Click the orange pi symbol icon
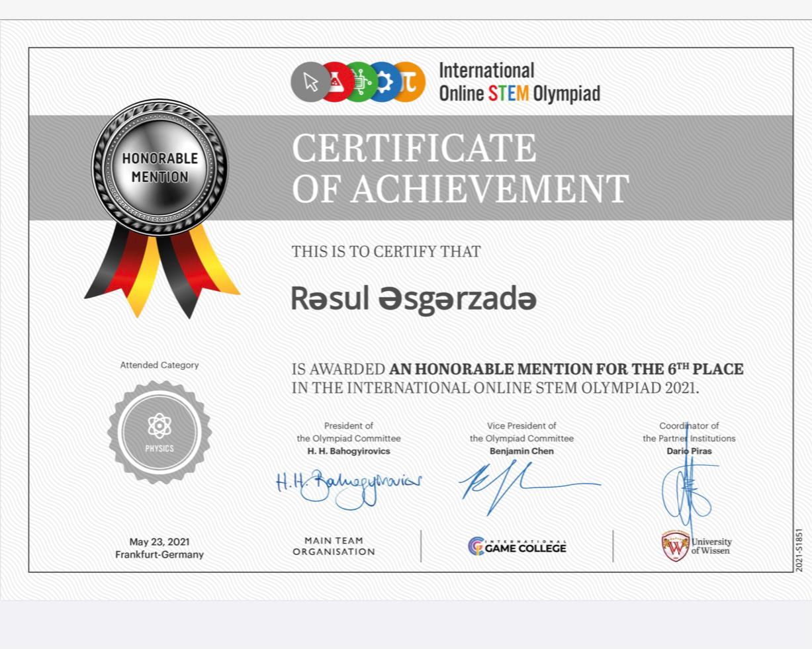 coord(409,82)
